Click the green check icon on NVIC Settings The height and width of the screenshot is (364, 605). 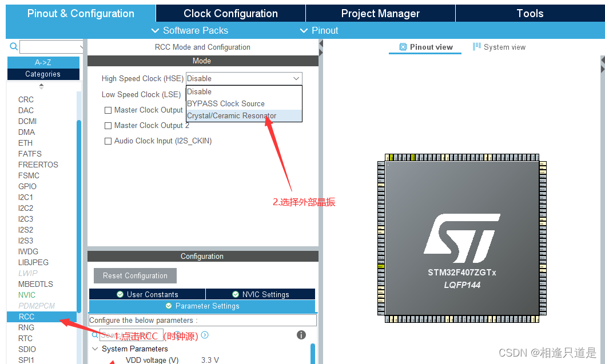(236, 294)
